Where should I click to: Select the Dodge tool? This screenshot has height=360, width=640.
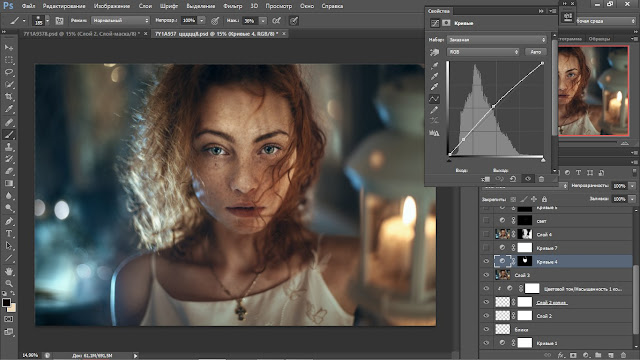point(9,208)
